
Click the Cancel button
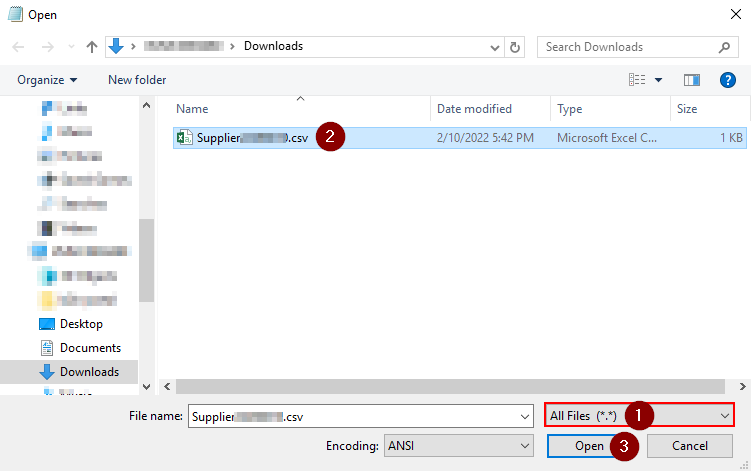tap(689, 445)
